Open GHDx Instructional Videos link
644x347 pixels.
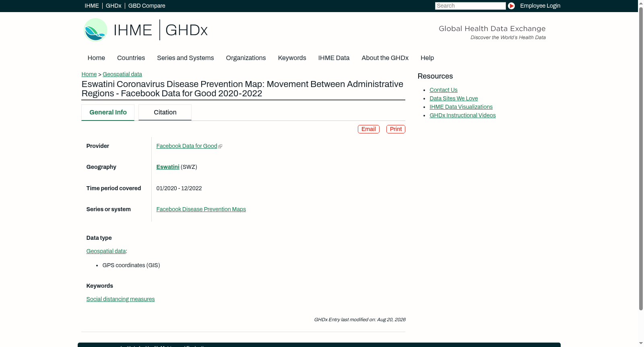[x=462, y=115]
